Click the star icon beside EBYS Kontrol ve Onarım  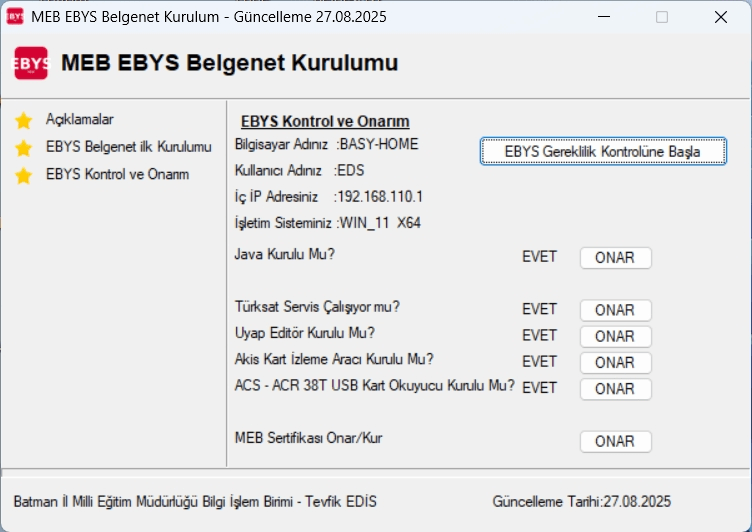pos(24,175)
